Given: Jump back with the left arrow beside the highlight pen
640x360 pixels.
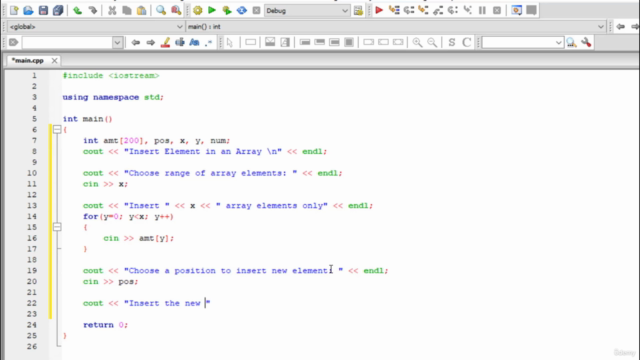Looking at the screenshot, I should [136, 42].
